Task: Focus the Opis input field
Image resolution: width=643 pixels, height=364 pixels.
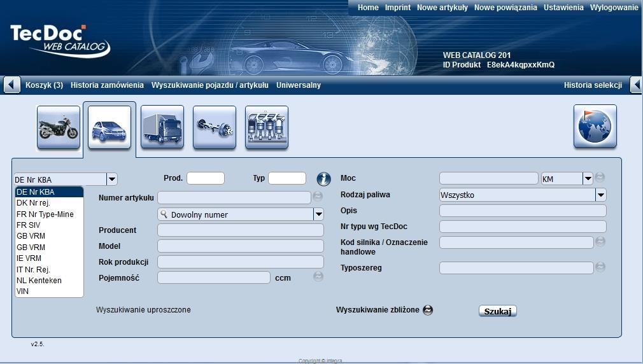Action: [523, 211]
